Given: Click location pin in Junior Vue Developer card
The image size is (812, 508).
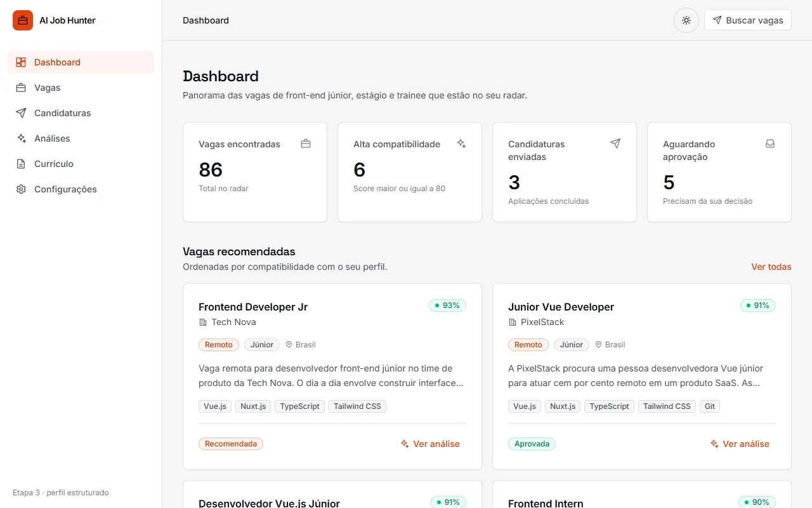Looking at the screenshot, I should [x=598, y=345].
